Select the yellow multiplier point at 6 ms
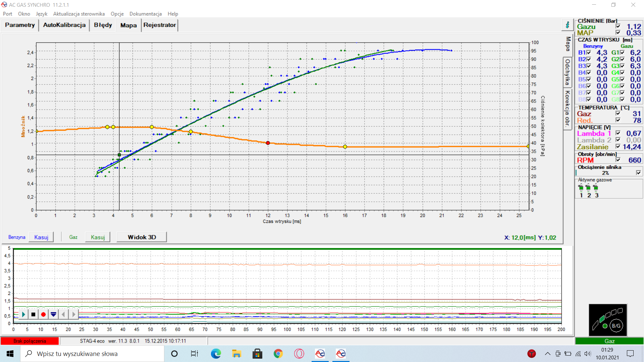This screenshot has height=362, width=644. [x=152, y=127]
